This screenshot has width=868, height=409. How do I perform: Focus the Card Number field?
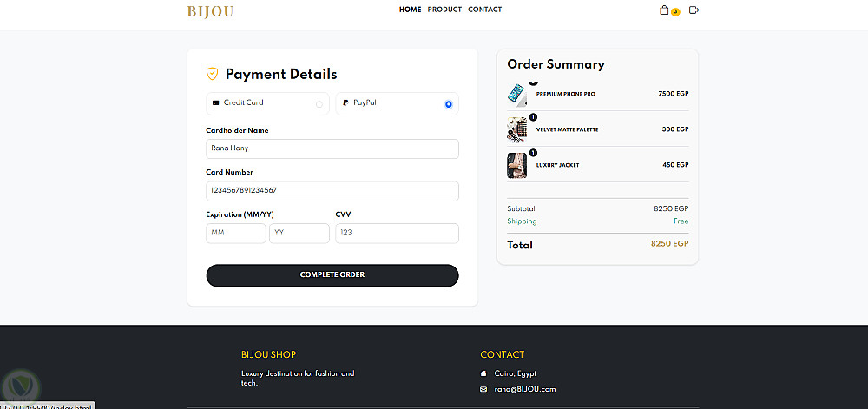(x=332, y=191)
